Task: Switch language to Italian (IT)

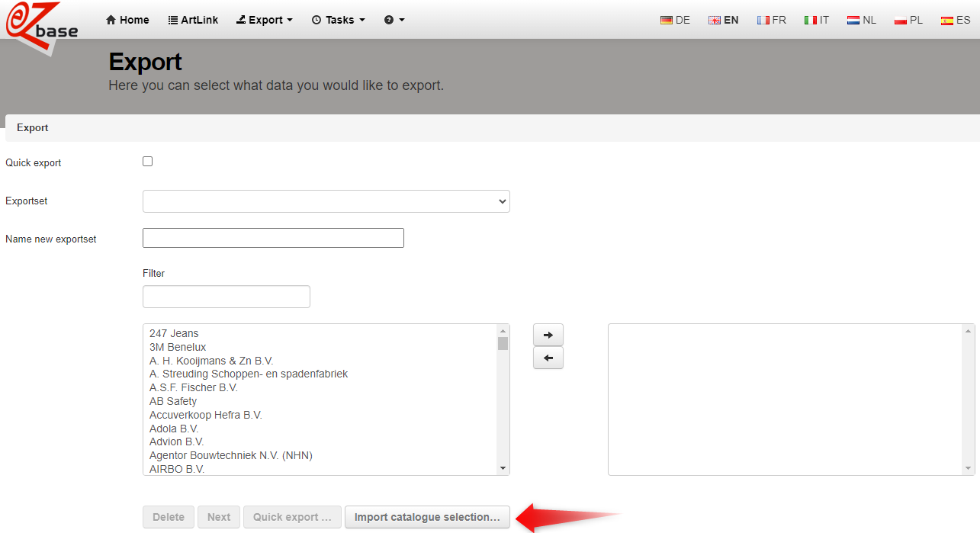Action: point(817,21)
